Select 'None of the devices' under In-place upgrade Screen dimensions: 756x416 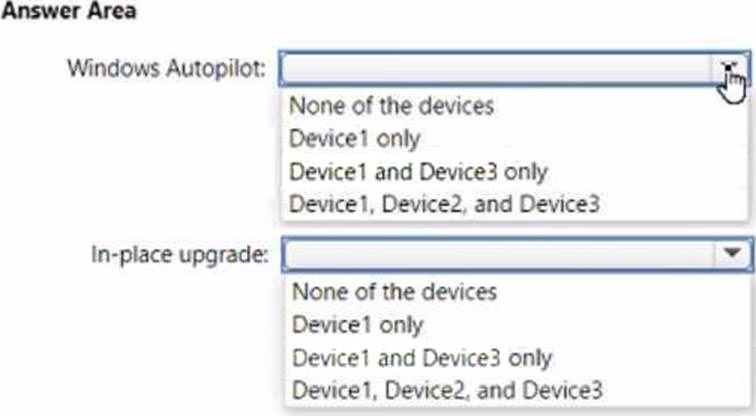click(393, 292)
